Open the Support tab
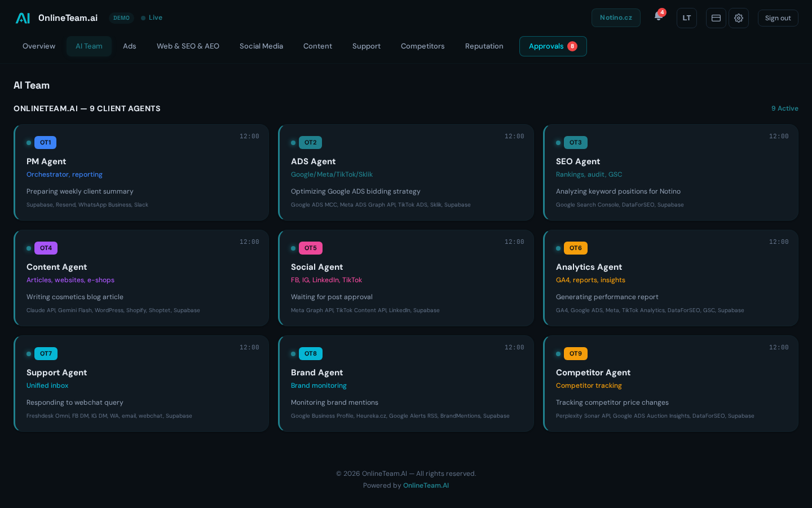Screen dimensions: 812x508 coord(367,46)
